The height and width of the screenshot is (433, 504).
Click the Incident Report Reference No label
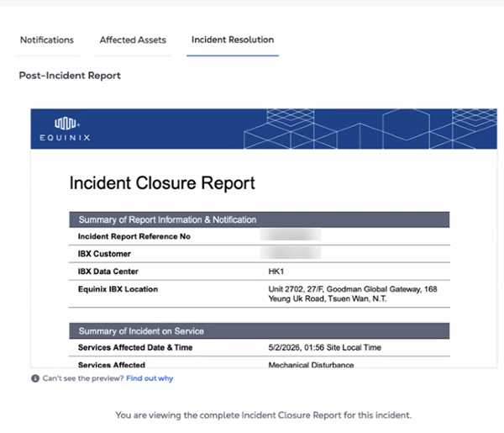pyautogui.click(x=134, y=236)
